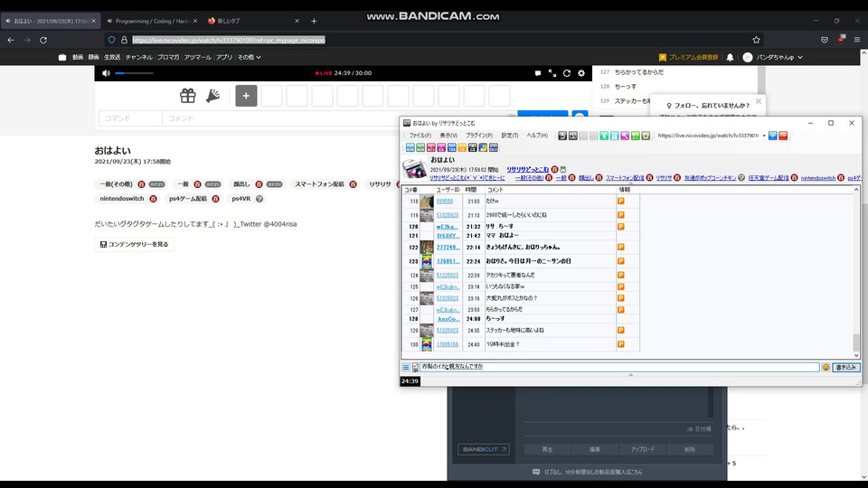Viewport: 868px width, 488px height.
Task: Enter fullscreen in the video player
Action: tap(552, 73)
